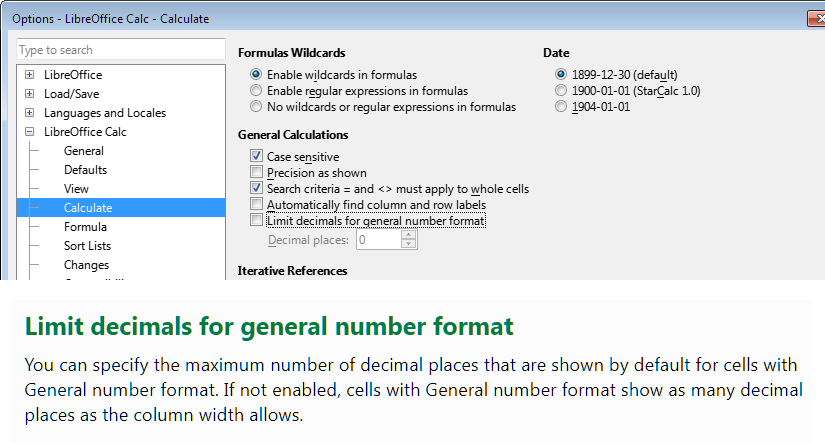Image resolution: width=825 pixels, height=443 pixels.
Task: Open the Formula options page
Action: tap(85, 227)
